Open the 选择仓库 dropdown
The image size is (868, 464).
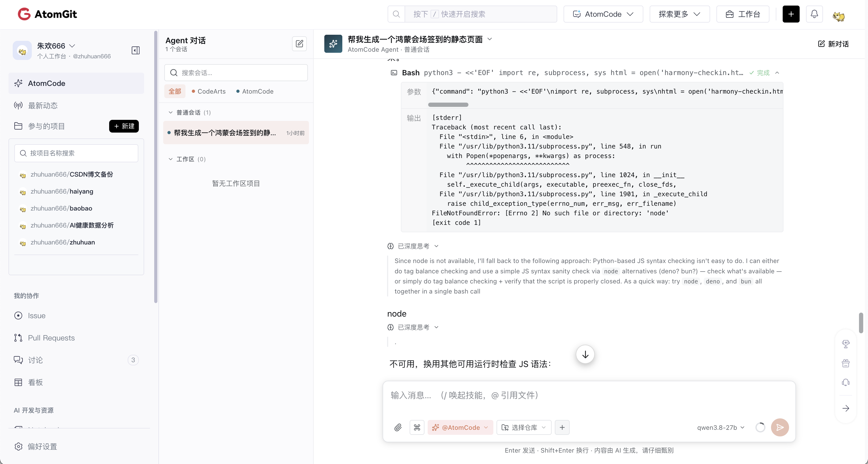point(524,428)
